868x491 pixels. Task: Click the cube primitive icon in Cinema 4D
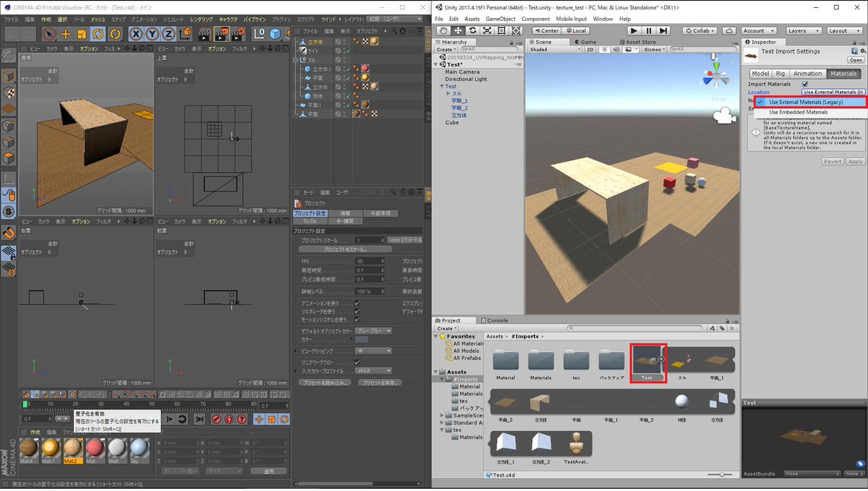276,33
